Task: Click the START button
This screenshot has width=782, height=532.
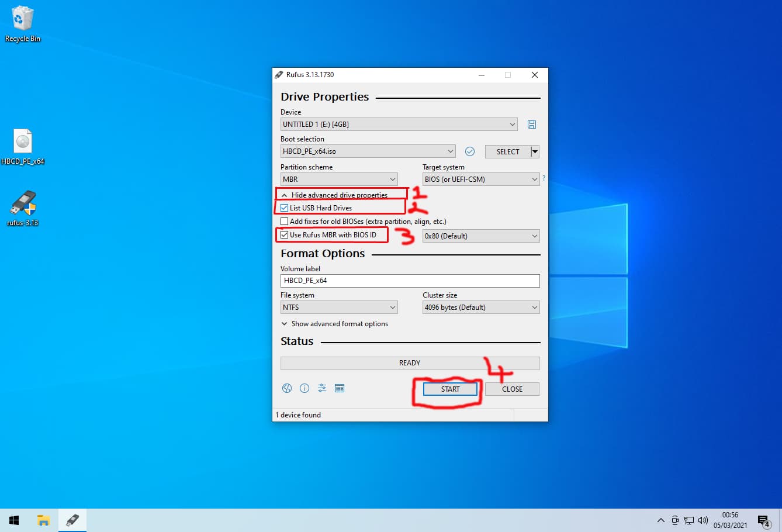Action: click(450, 389)
